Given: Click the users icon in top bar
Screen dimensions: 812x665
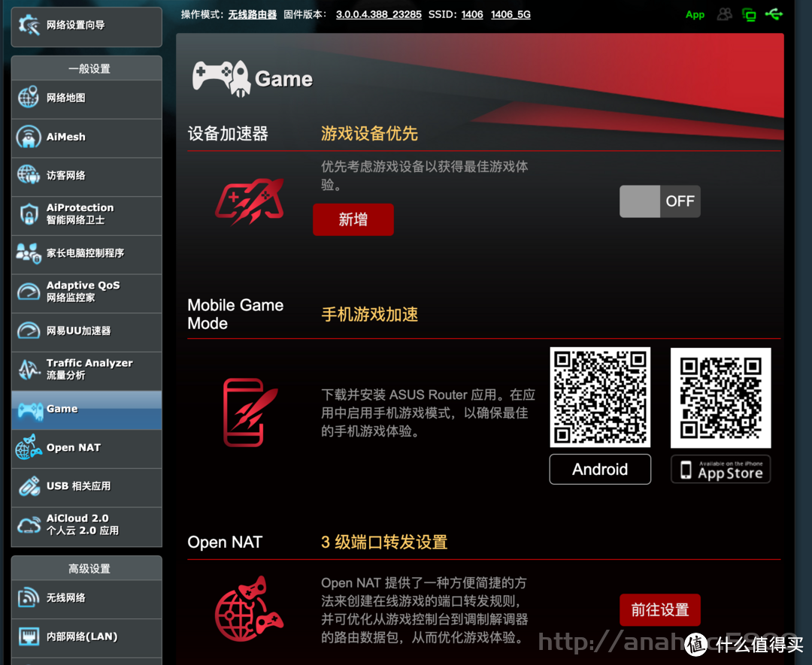Looking at the screenshot, I should pyautogui.click(x=725, y=14).
